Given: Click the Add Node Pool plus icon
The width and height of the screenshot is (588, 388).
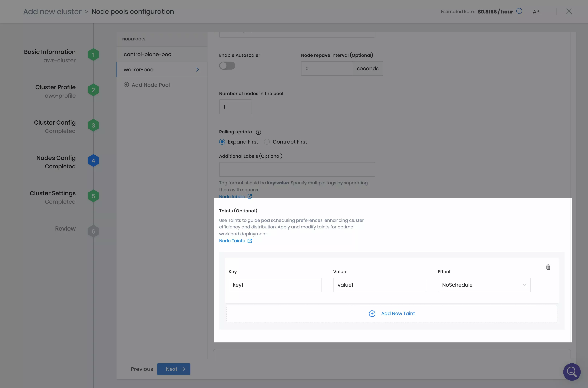Looking at the screenshot, I should click(126, 85).
